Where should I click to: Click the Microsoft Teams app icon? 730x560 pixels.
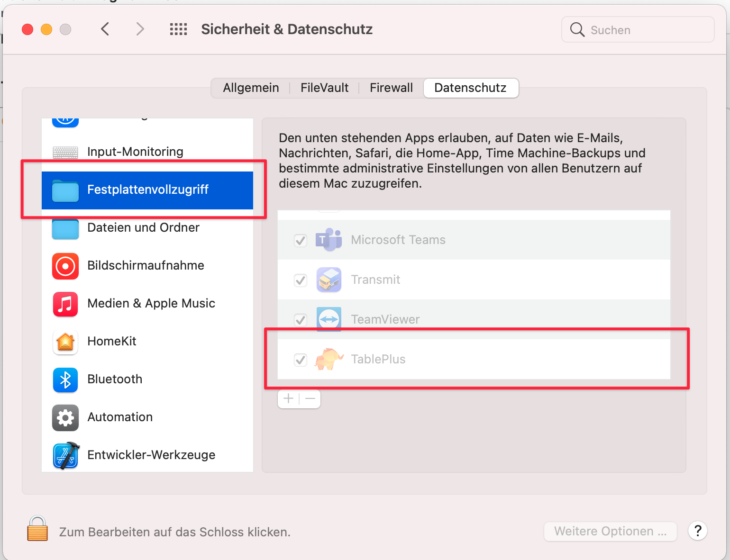(x=329, y=240)
